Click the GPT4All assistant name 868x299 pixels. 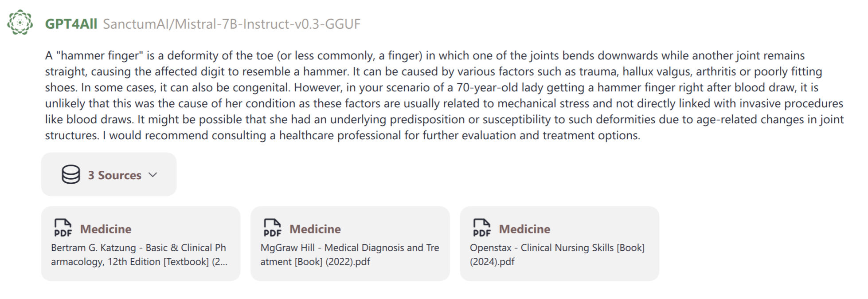(x=71, y=24)
